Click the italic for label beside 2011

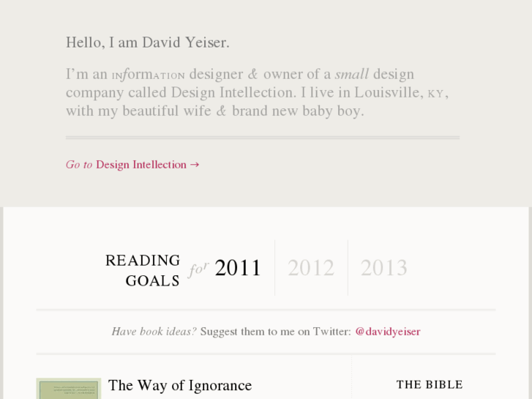[198, 269]
